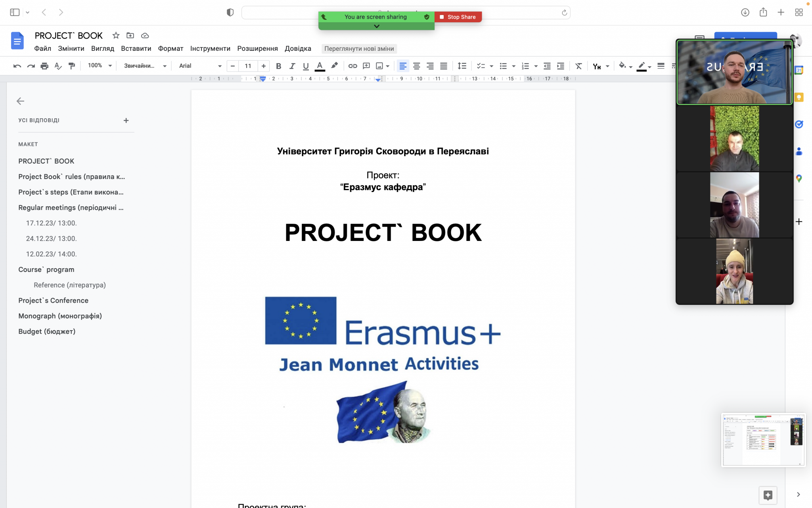Increase font size with the plus button
The width and height of the screenshot is (812, 508).
(264, 66)
